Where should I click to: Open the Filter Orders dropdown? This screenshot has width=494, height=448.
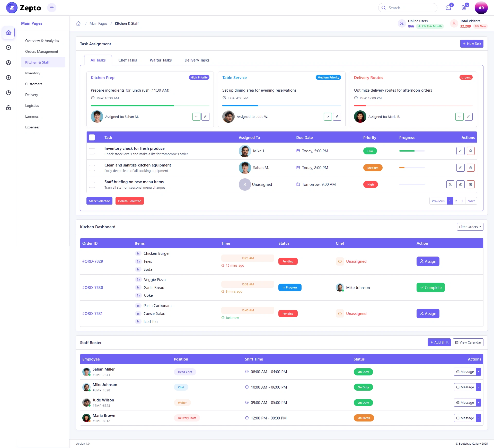point(470,227)
